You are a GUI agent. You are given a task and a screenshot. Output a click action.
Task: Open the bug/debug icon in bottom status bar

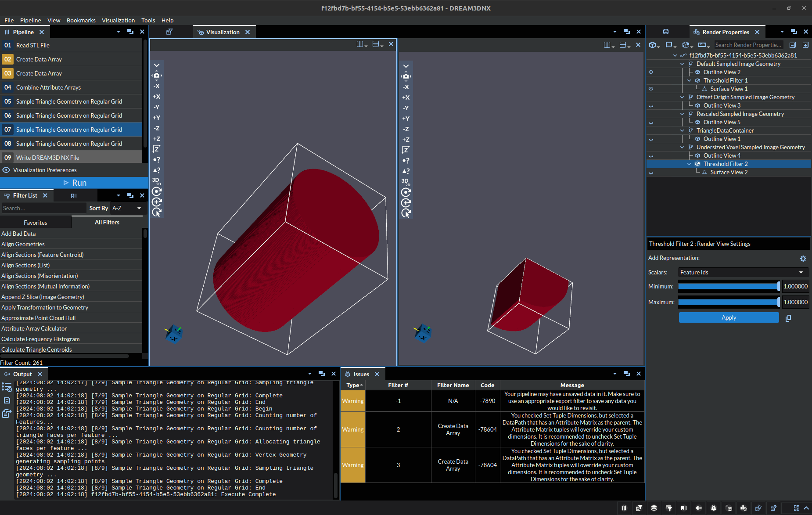pos(713,508)
